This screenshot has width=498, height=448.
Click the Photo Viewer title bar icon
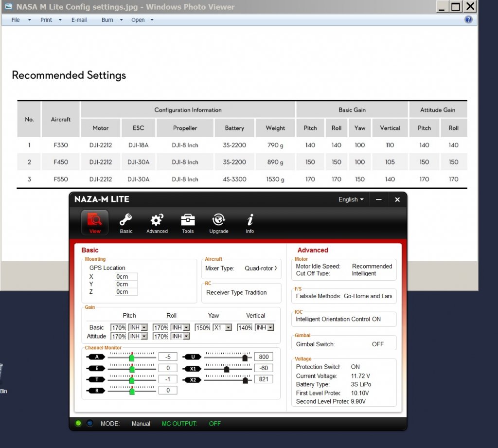(9, 6)
